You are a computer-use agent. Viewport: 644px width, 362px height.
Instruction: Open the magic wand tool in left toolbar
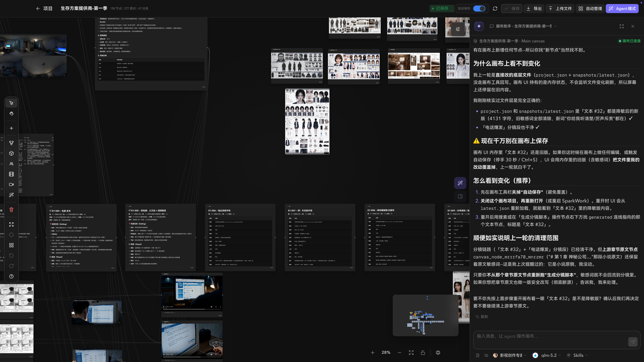(x=11, y=195)
